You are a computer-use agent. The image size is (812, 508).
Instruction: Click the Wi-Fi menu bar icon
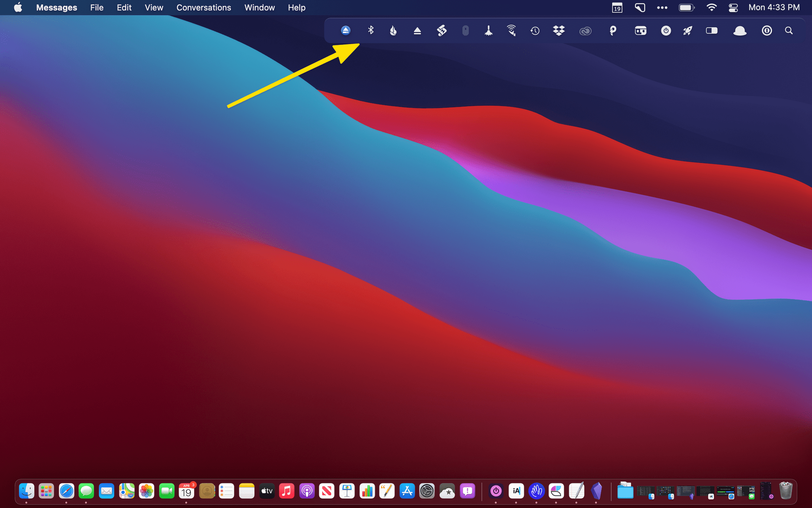[x=712, y=8]
